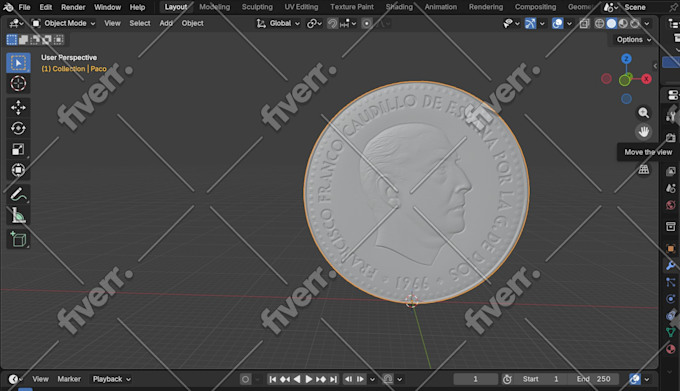Toggle X-Ray mode
This screenshot has height=391, width=680.
pos(585,23)
